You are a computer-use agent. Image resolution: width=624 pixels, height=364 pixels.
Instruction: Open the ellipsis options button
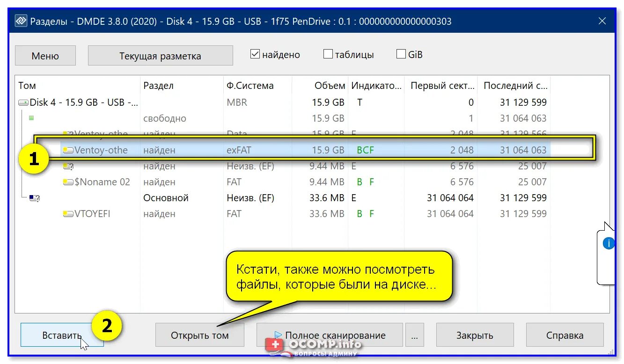tap(415, 335)
